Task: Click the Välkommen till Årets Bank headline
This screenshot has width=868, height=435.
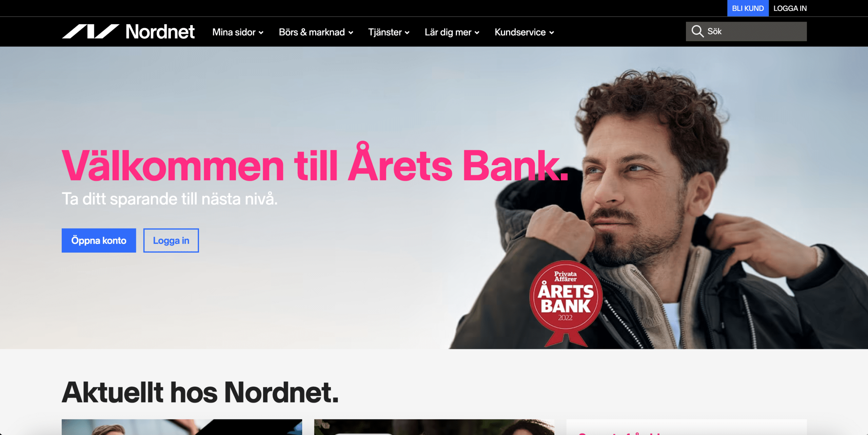Action: click(315, 163)
